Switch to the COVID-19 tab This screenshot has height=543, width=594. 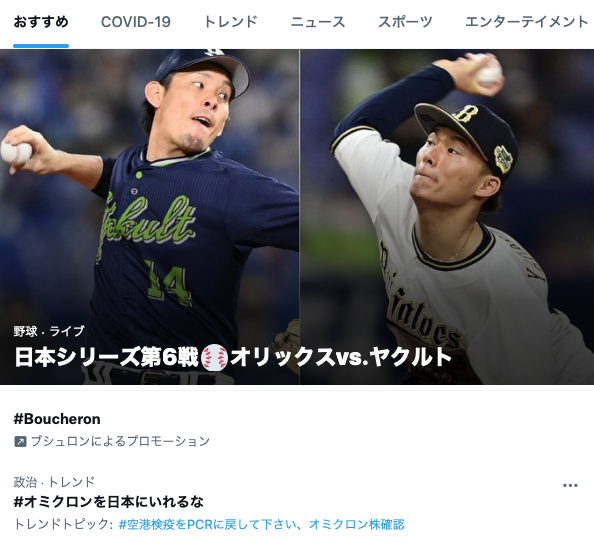coord(136,22)
